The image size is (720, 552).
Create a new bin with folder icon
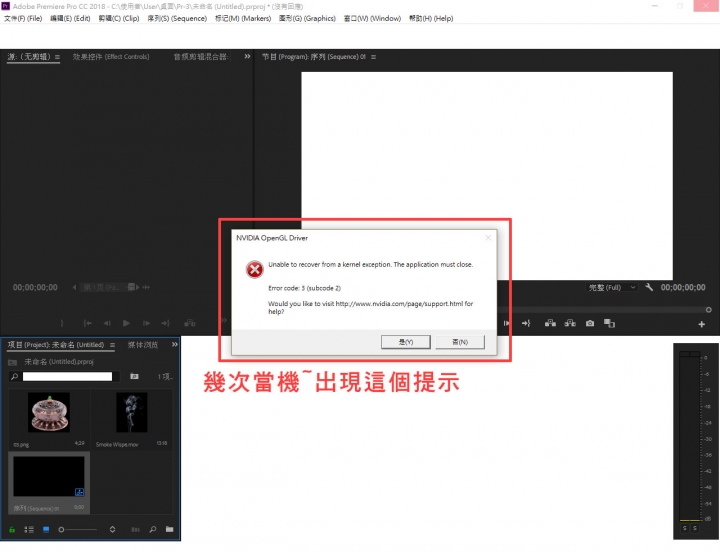[169, 529]
